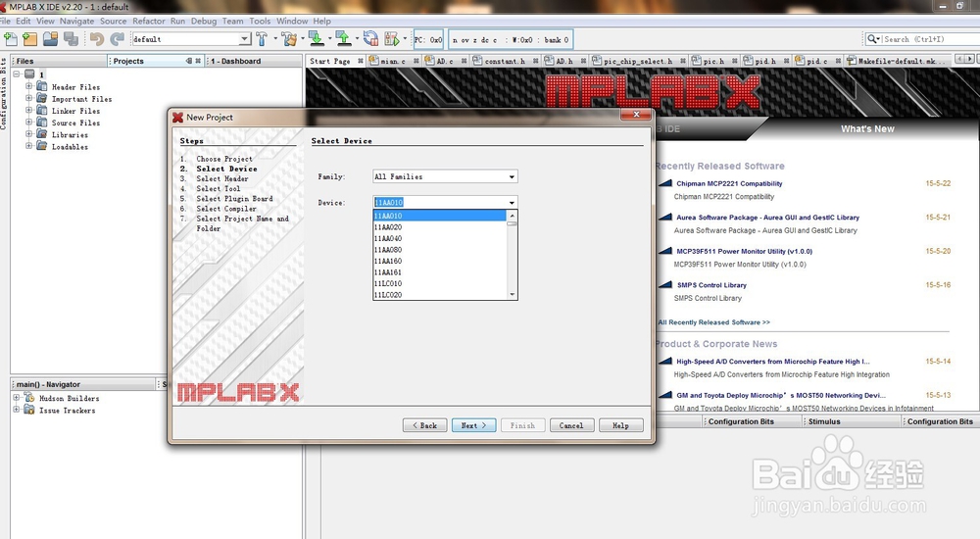Click the Save All toolbar icon

[x=71, y=39]
